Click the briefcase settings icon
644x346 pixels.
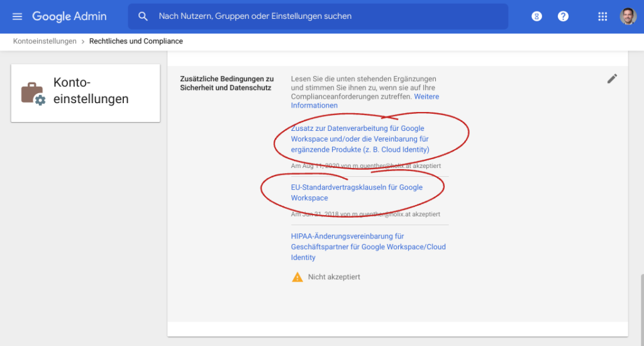33,93
